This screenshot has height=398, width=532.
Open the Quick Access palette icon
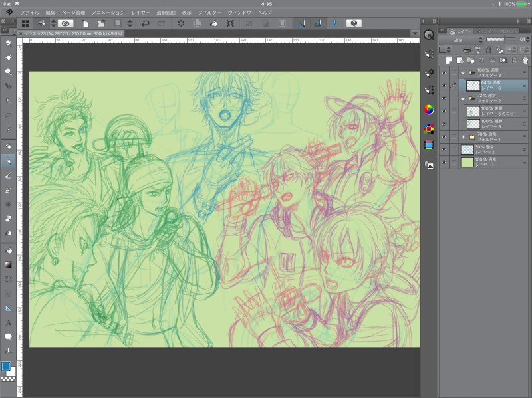tap(429, 35)
